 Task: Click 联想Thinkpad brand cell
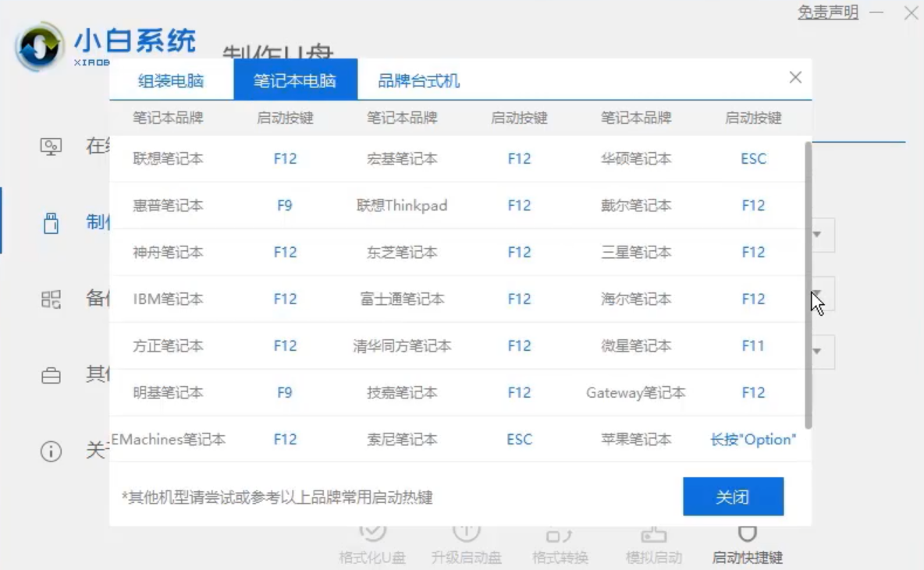point(402,206)
